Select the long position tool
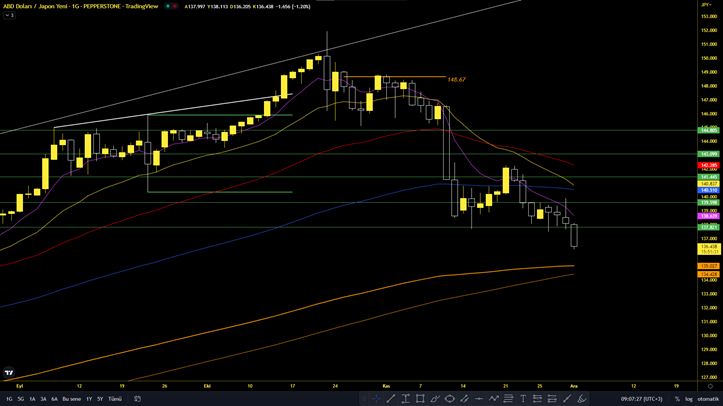The height and width of the screenshot is (406, 723). pos(537,399)
